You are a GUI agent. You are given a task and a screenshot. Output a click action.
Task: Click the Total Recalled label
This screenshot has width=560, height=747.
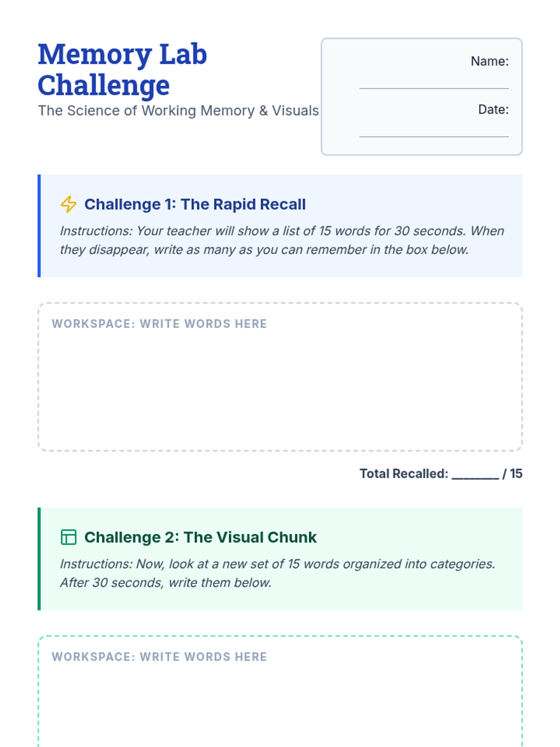point(404,473)
